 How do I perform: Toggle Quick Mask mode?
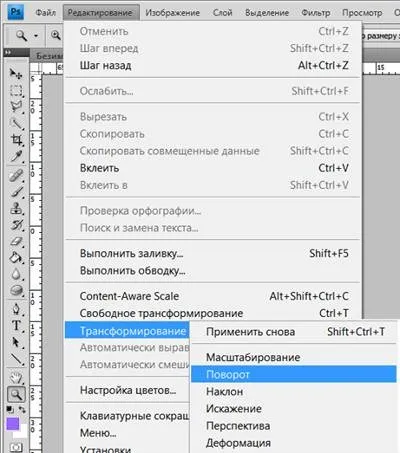pos(16,447)
